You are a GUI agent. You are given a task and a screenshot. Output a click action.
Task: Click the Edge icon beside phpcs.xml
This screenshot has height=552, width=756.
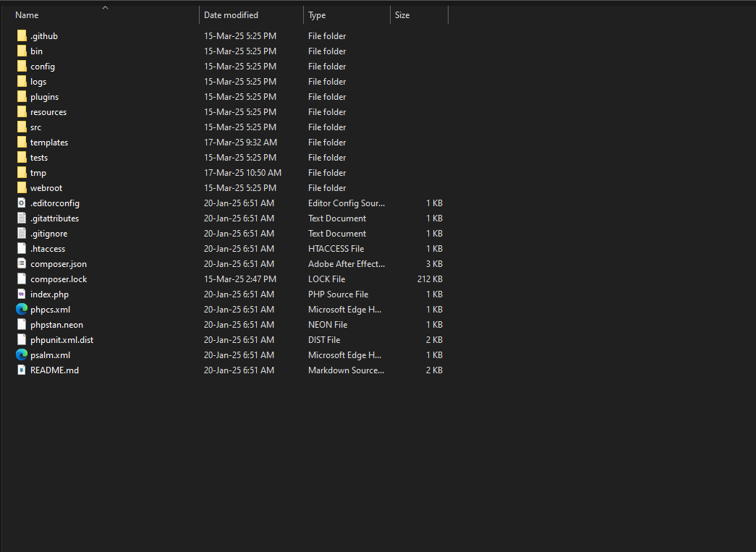(22, 309)
